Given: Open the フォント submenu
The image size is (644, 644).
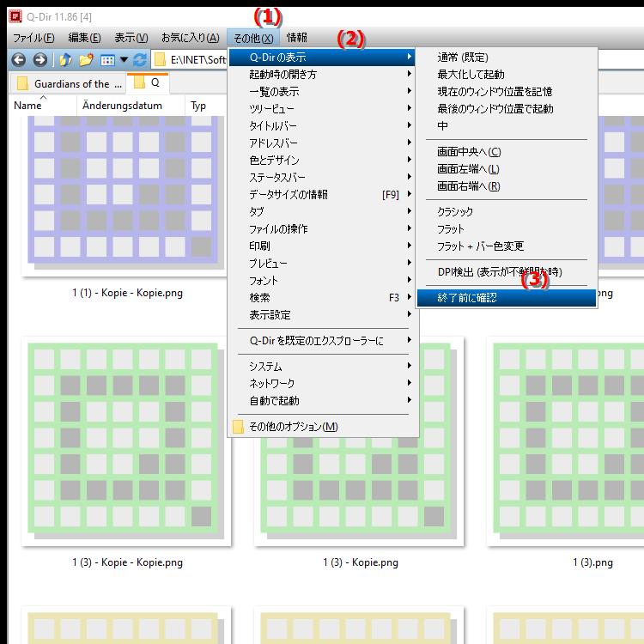Looking at the screenshot, I should click(x=322, y=281).
